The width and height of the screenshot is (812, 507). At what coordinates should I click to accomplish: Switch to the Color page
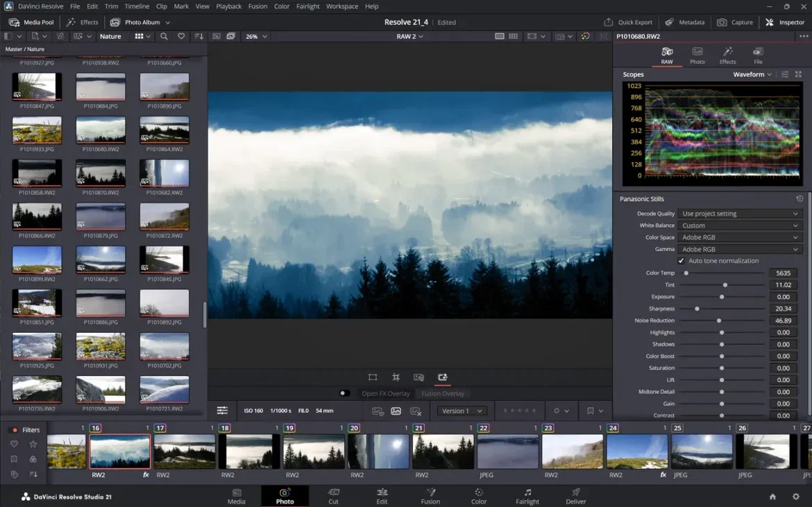pos(478,496)
